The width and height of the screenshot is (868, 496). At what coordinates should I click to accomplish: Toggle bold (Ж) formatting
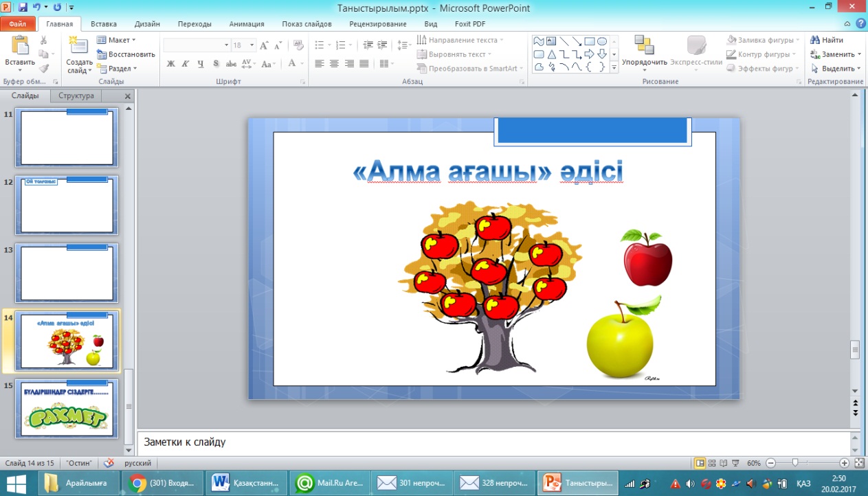tap(170, 64)
